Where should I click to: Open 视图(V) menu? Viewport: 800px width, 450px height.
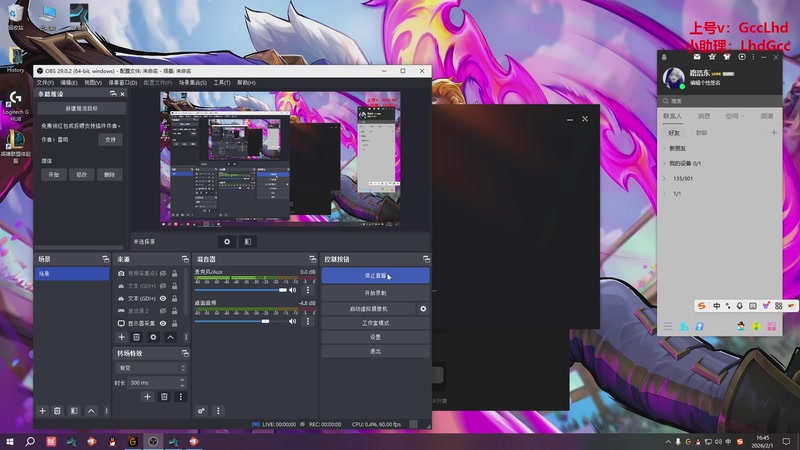[x=93, y=83]
